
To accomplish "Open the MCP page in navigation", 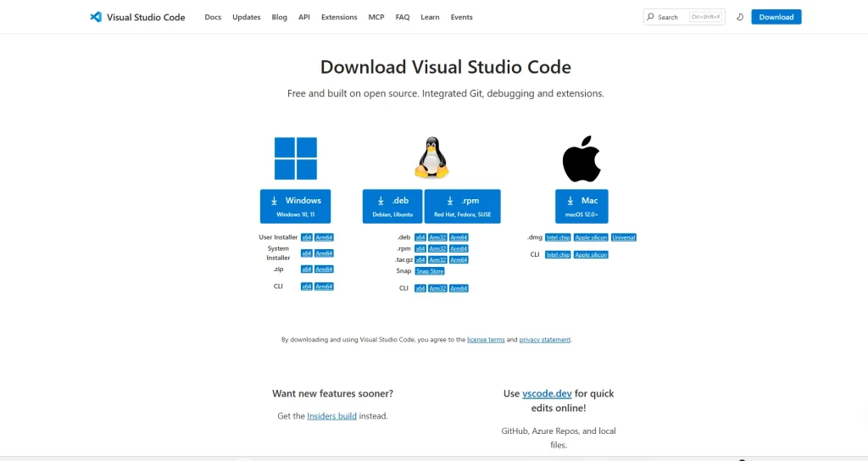I will tap(376, 17).
